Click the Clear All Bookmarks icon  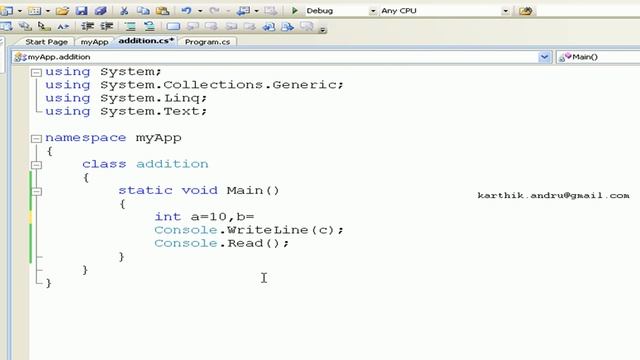point(307,27)
